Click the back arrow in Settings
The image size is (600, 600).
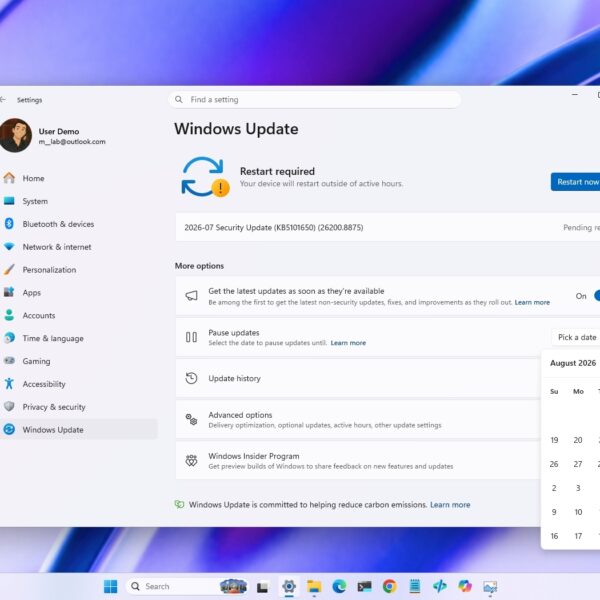click(x=3, y=100)
